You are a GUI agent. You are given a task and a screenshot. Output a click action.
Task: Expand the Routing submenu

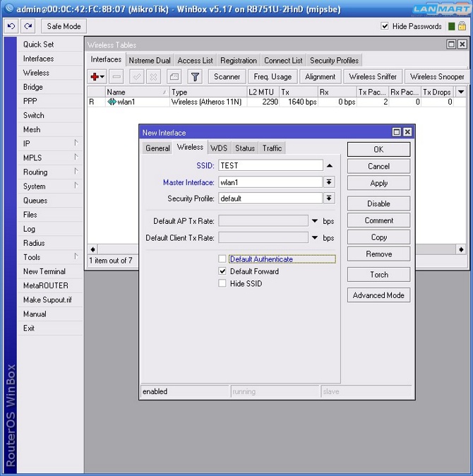coord(76,171)
